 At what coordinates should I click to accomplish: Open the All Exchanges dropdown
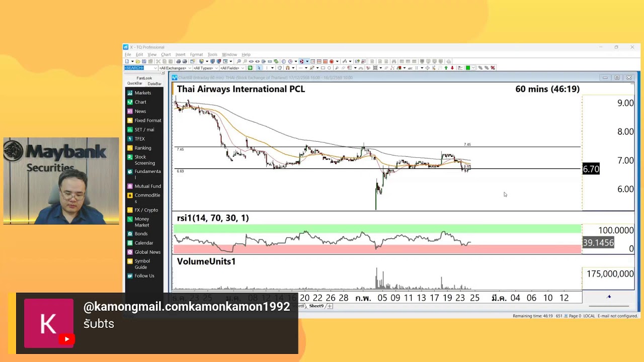(x=190, y=68)
